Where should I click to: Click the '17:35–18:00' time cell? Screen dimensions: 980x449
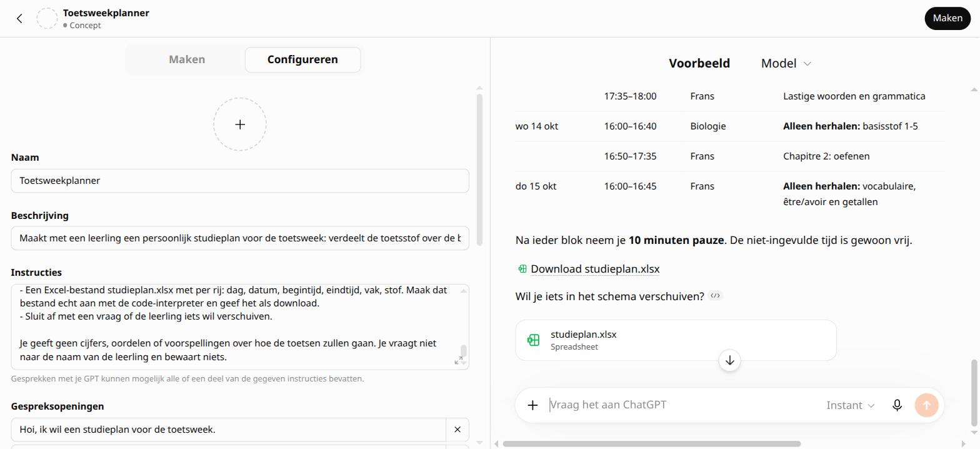tap(630, 96)
